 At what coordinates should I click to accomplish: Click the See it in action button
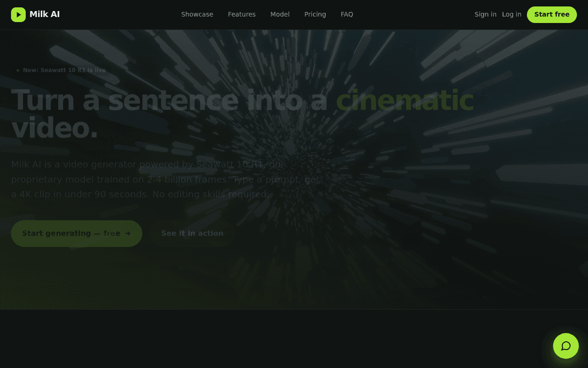click(192, 233)
